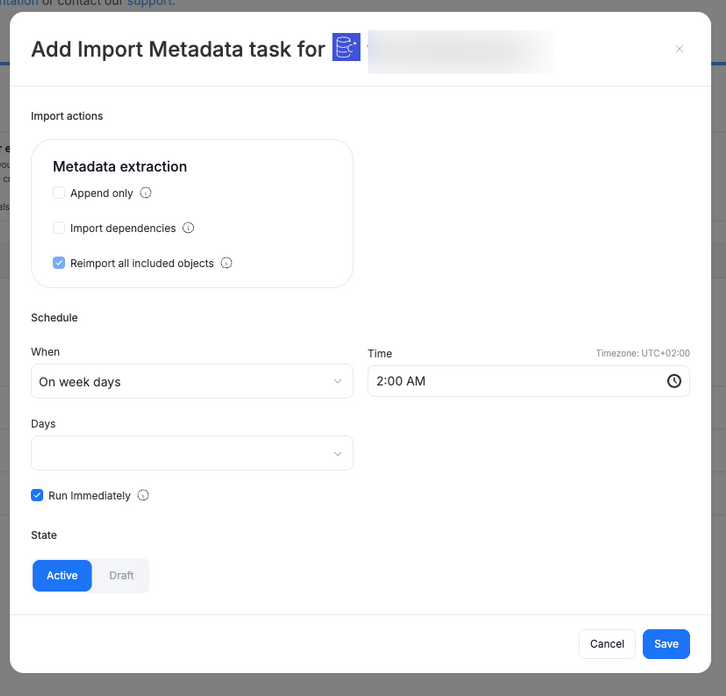Open the Days dropdown
Screen dimensions: 726x696
point(192,453)
